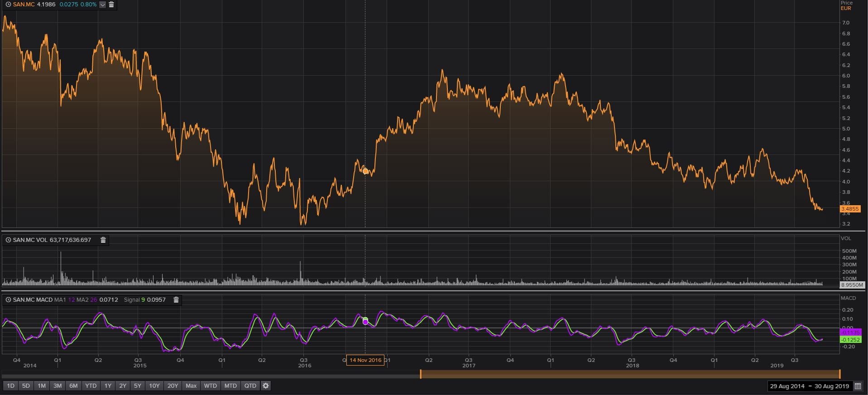The width and height of the screenshot is (868, 395).
Task: Remove the SAN.MC VOL volume panel
Action: point(103,240)
